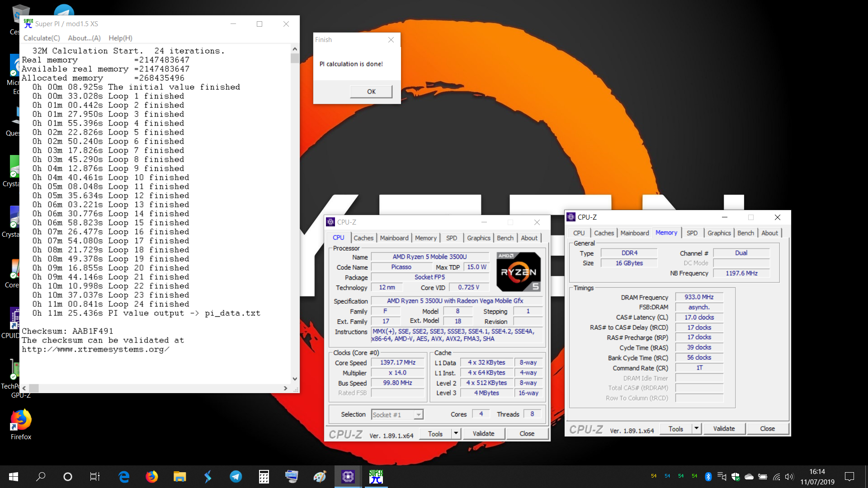Image resolution: width=868 pixels, height=488 pixels.
Task: Switch to Memory tab in left CPU-Z window
Action: 426,238
